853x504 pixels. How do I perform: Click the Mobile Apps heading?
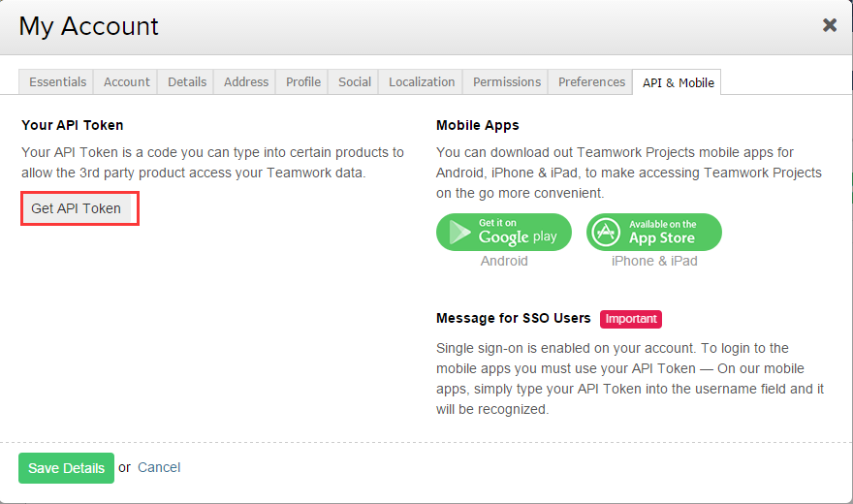point(478,125)
